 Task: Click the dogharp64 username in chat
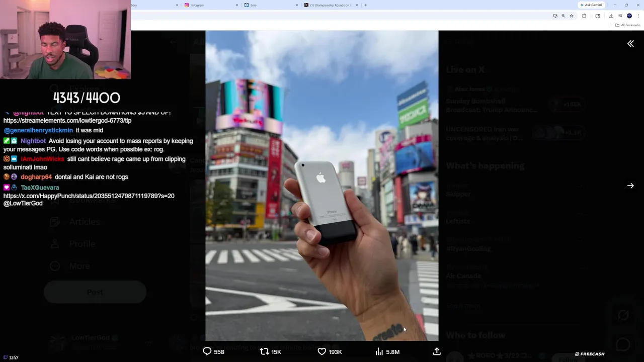pos(36,177)
